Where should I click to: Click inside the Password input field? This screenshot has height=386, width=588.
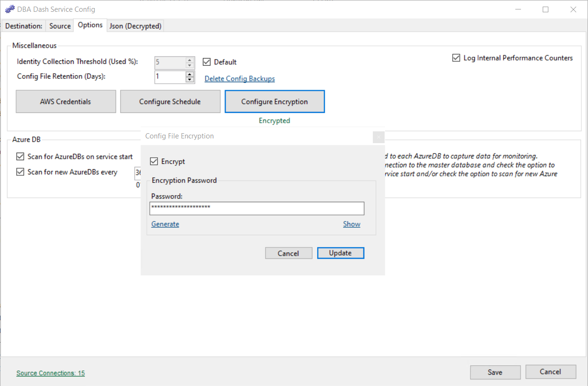click(x=257, y=208)
